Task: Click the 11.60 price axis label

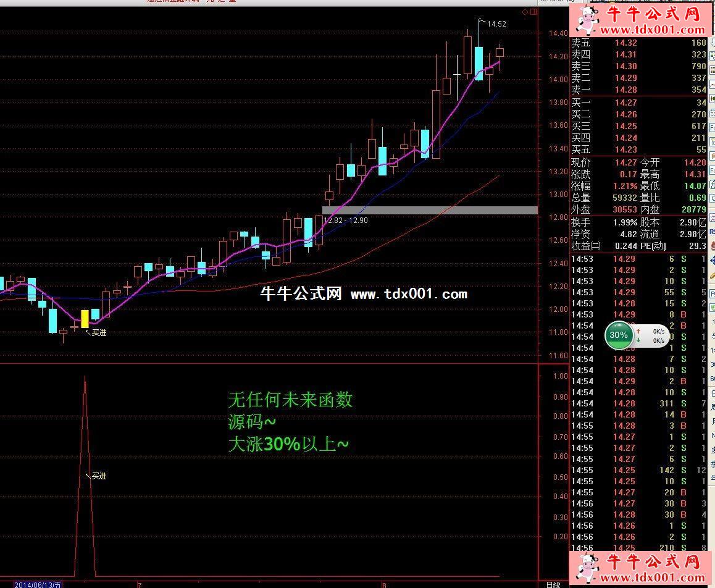Action: (558, 355)
